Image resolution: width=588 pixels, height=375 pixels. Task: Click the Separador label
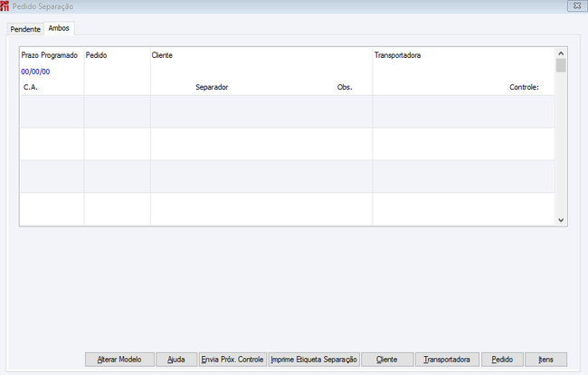click(212, 87)
